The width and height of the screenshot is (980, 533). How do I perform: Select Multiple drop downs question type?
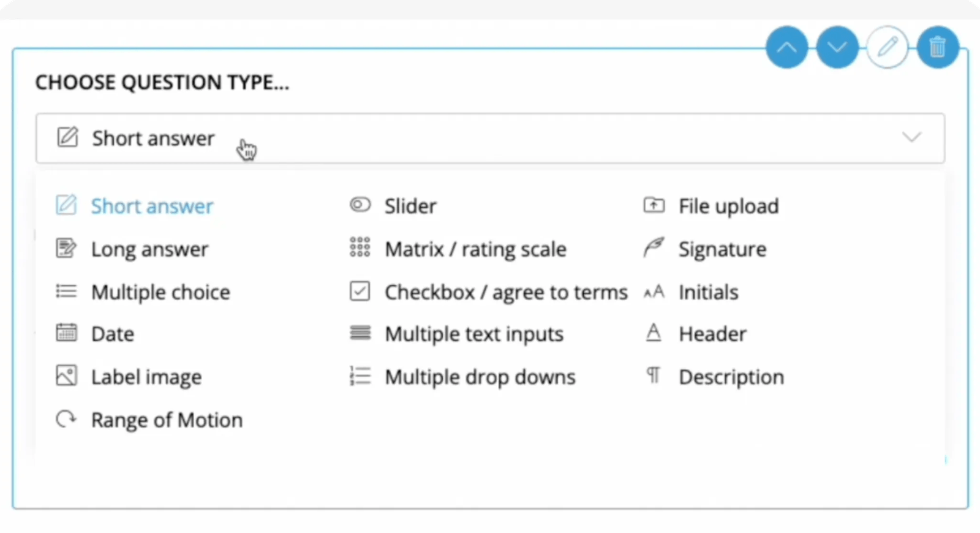(x=480, y=377)
